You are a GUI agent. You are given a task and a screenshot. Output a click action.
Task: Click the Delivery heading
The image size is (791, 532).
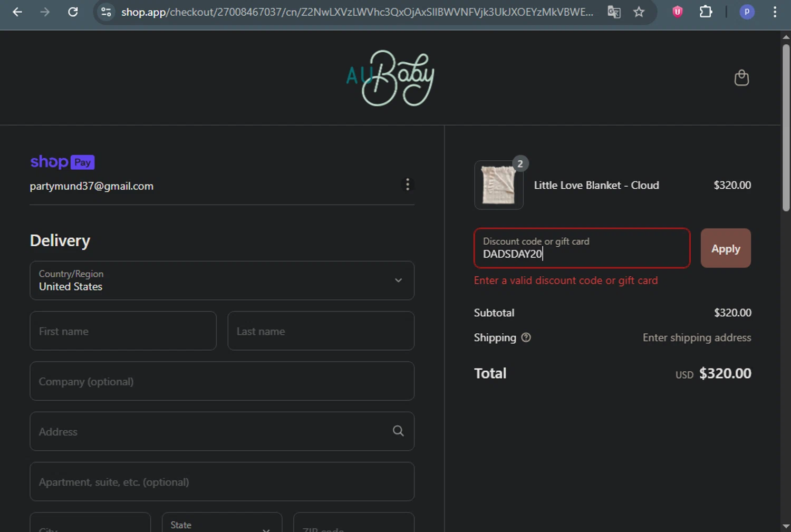[x=60, y=240]
